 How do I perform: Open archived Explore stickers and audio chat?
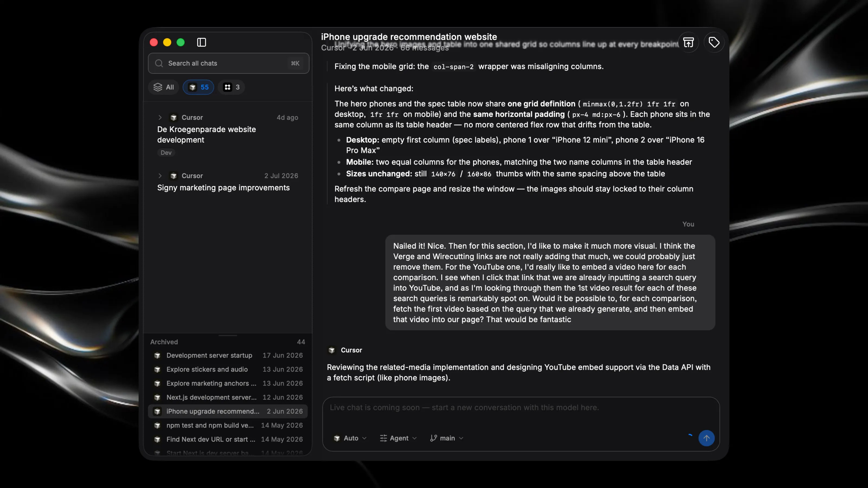click(x=228, y=370)
